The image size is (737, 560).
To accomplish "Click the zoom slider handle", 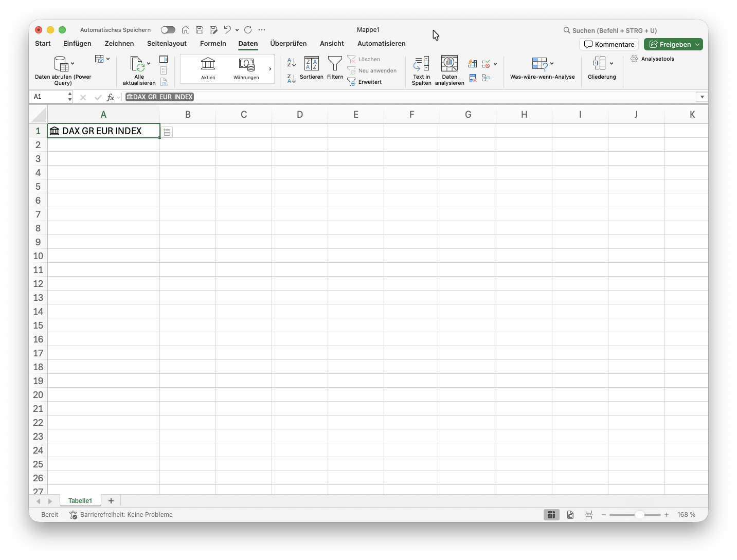I will [x=639, y=515].
